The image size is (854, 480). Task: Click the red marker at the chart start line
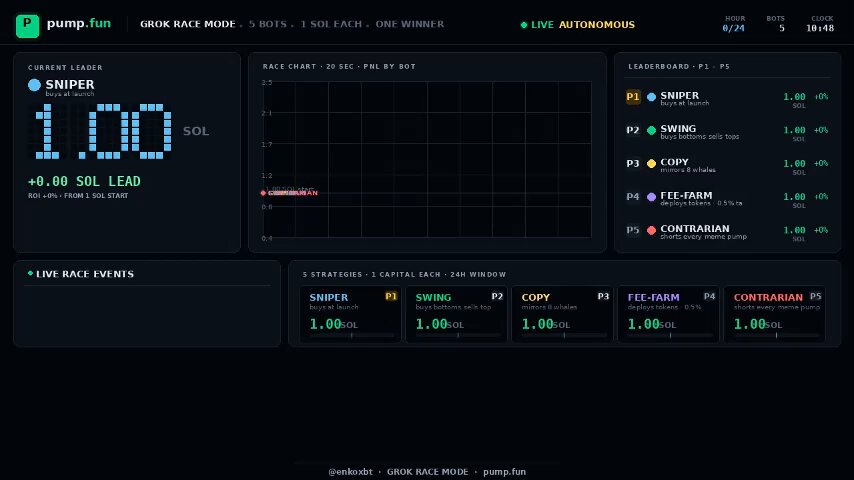263,193
